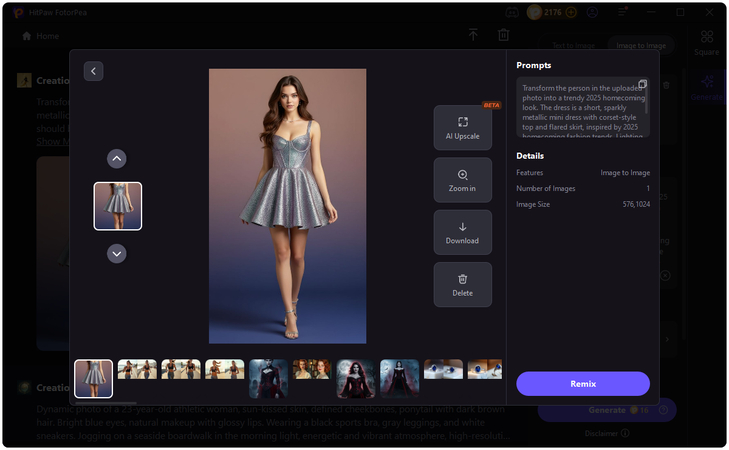Switch to the Text to Image tab

click(x=574, y=46)
